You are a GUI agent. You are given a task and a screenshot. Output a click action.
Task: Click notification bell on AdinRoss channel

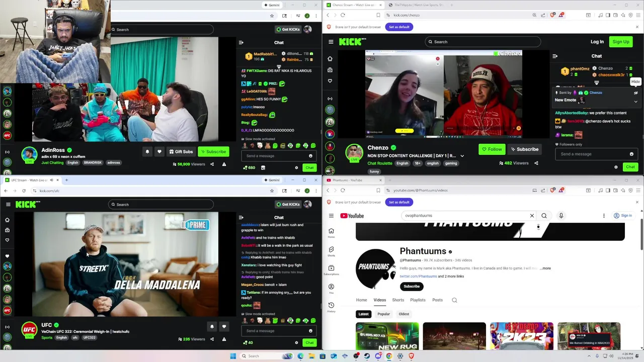pos(147,151)
